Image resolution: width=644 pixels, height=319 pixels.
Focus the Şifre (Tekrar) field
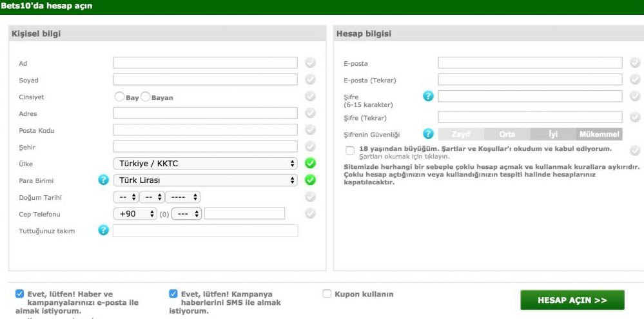coord(531,117)
